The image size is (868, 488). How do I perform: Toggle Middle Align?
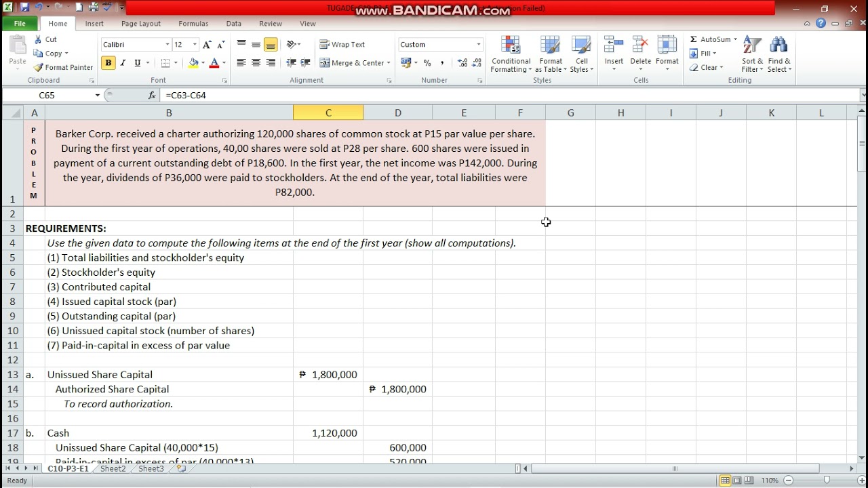point(256,44)
